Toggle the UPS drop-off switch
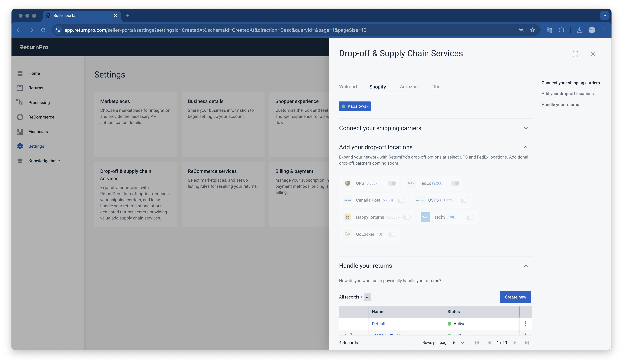 (x=392, y=183)
